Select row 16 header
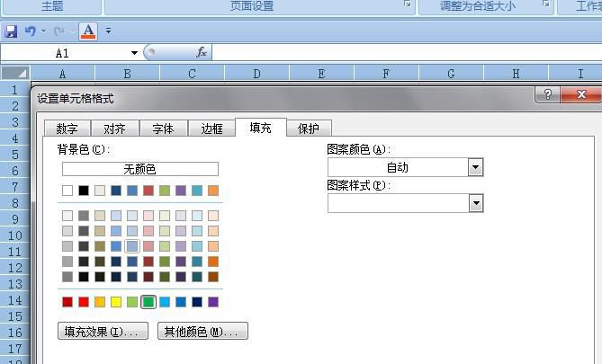602x364 pixels. 14,333
